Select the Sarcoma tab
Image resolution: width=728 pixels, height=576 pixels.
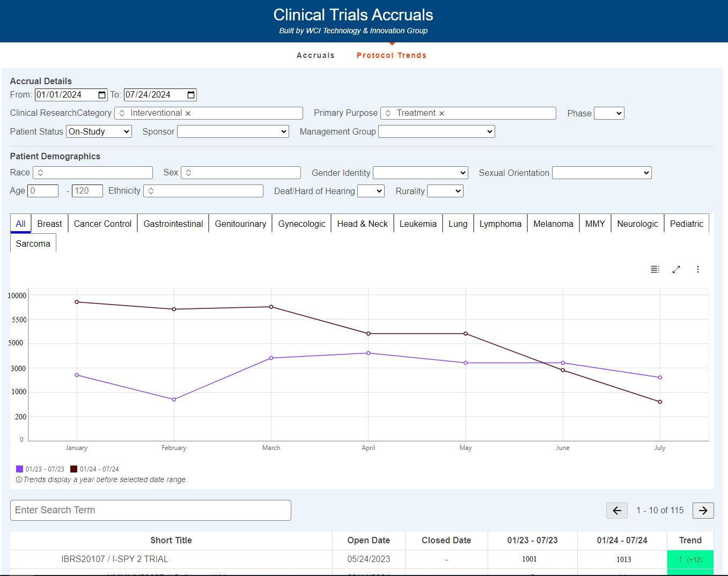click(x=33, y=243)
